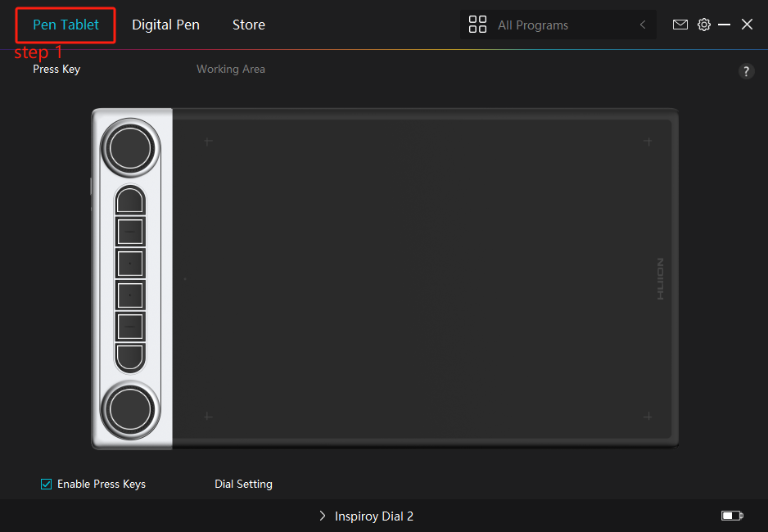This screenshot has height=532, width=768.
Task: Select the Press Key sub-tab
Action: coord(56,69)
